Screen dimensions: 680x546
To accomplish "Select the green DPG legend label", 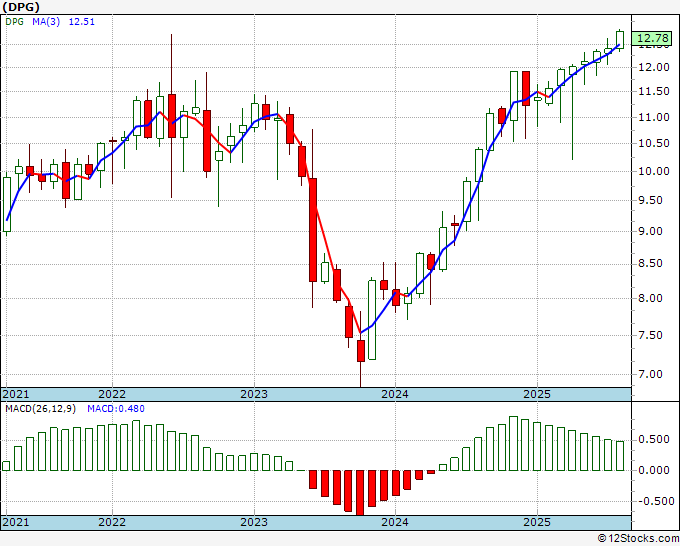I will click(x=14, y=22).
